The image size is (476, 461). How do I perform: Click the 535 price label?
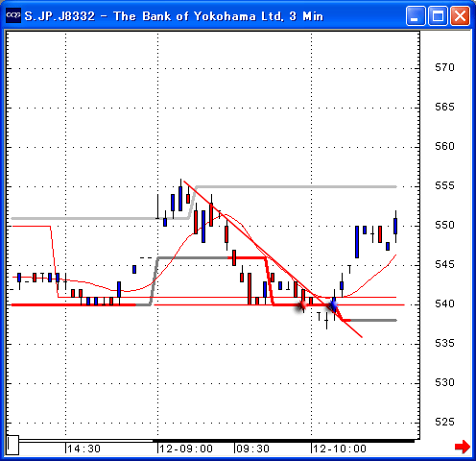444,343
